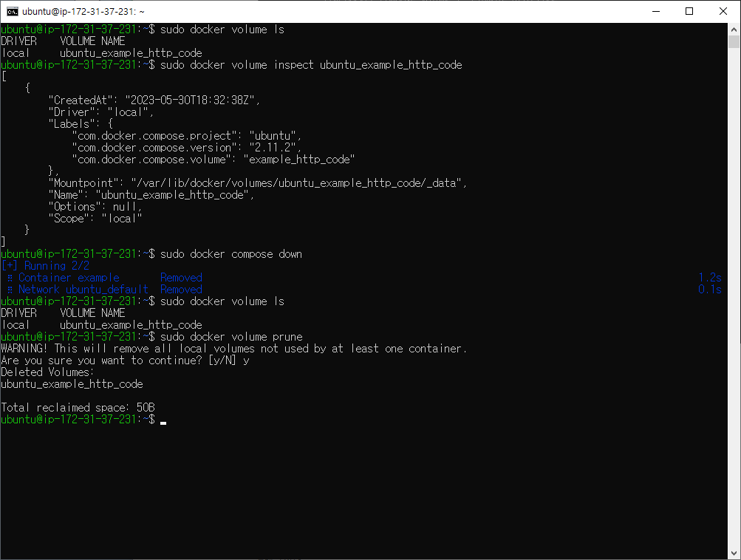Click the scrollbar up arrow

(x=734, y=30)
